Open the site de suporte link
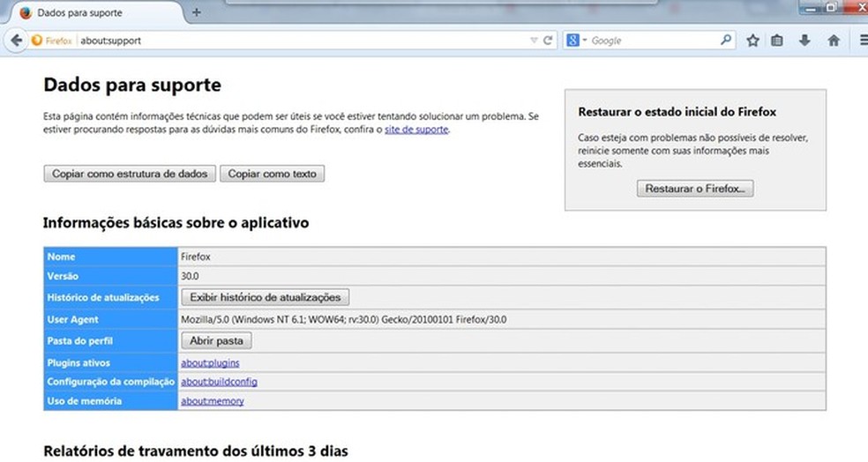Image resolution: width=868 pixels, height=462 pixels. (416, 130)
